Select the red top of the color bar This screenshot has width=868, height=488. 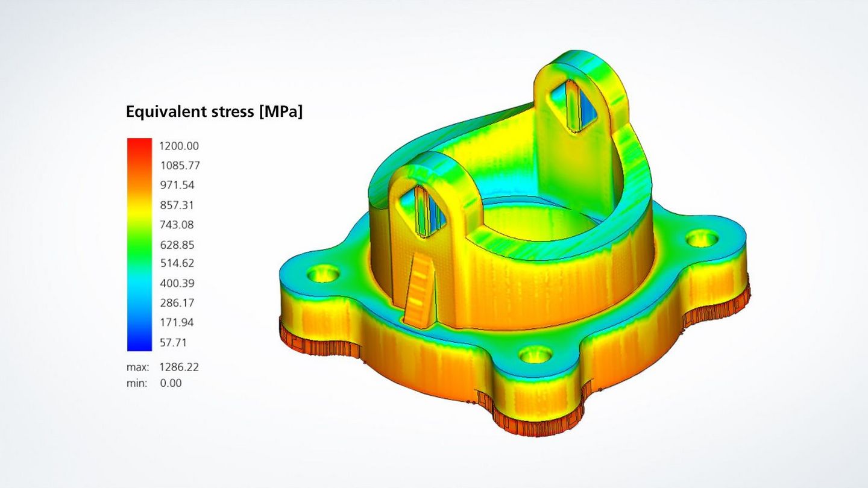pyautogui.click(x=139, y=146)
